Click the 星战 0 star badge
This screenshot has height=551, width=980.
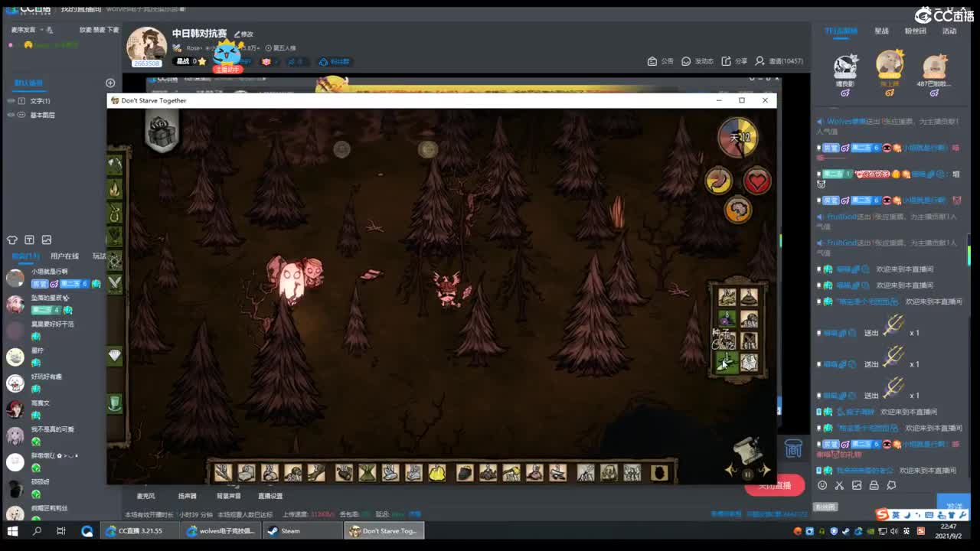point(191,61)
